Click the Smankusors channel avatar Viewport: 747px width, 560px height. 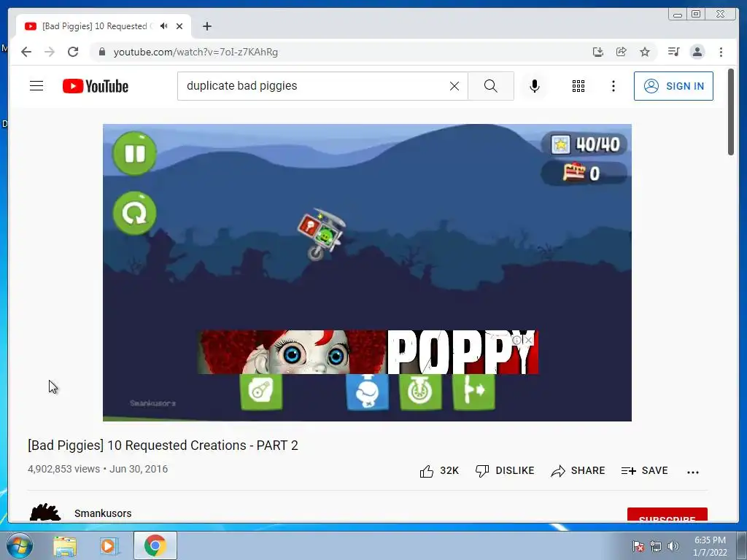pos(45,513)
